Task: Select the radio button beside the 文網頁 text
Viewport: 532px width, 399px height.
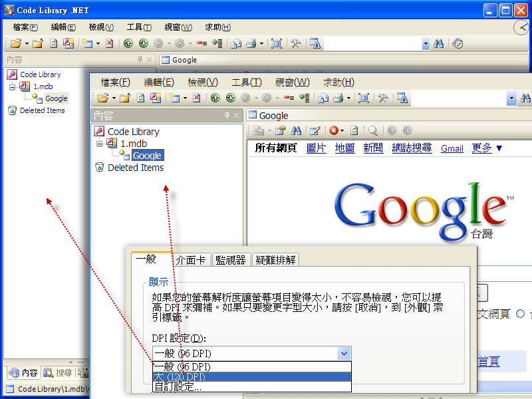Action: [x=520, y=313]
